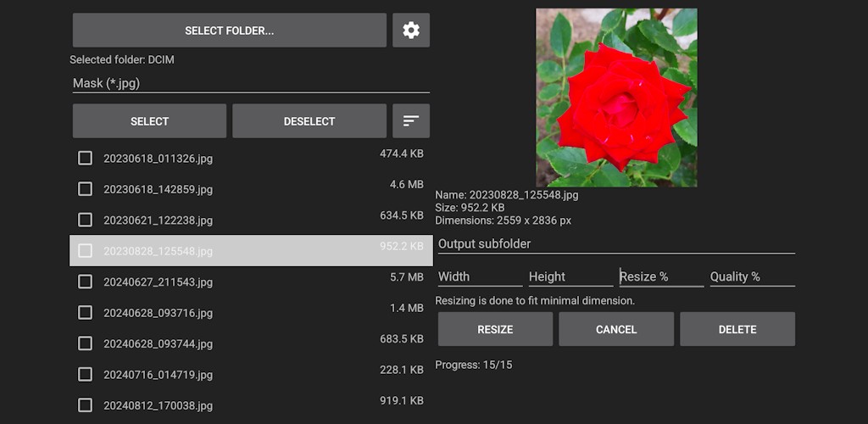
Task: Tick the checkbox for 20230618_011326.jpg
Action: click(x=85, y=158)
